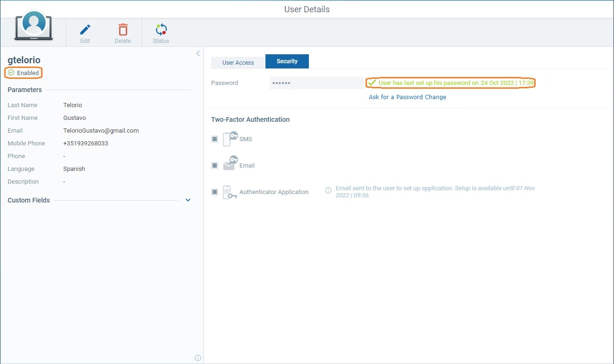This screenshot has height=364, width=614.
Task: Click the password confirmation success indicator
Action: tap(372, 83)
